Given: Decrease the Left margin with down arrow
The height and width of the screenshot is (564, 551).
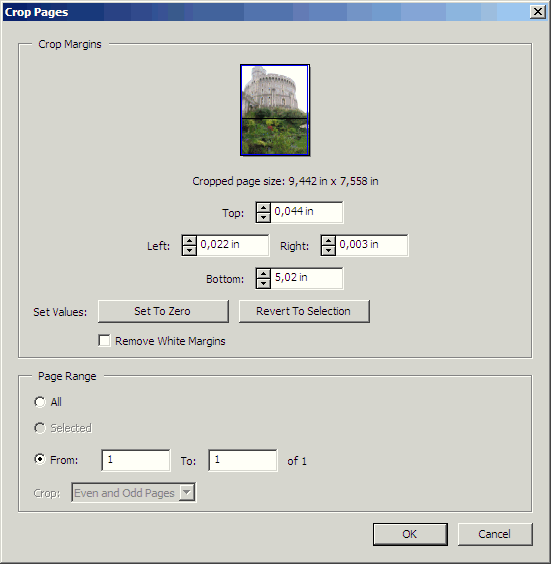Looking at the screenshot, I should click(x=189, y=250).
